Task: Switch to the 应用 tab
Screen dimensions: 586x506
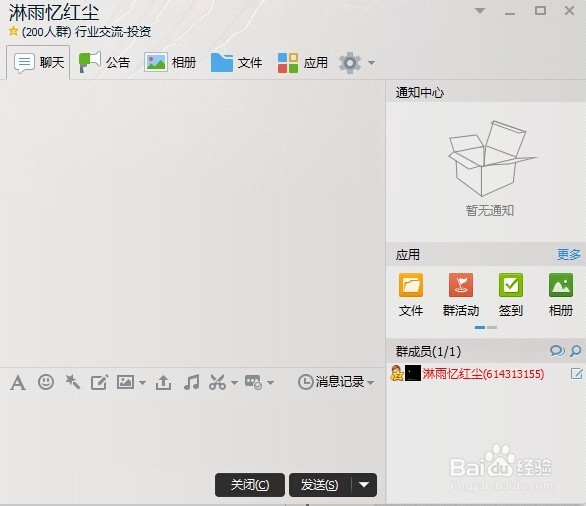Action: (x=303, y=62)
